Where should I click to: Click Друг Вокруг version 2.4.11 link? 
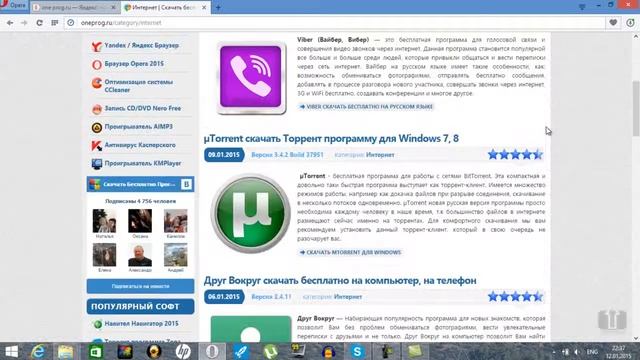[x=271, y=297]
